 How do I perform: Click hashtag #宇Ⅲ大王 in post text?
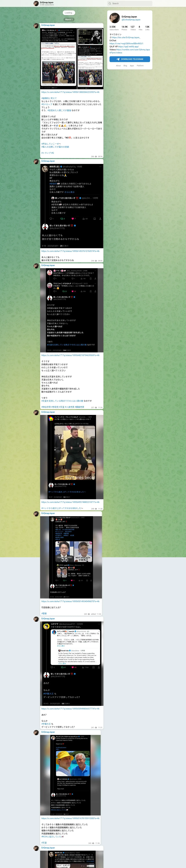point(46,724)
